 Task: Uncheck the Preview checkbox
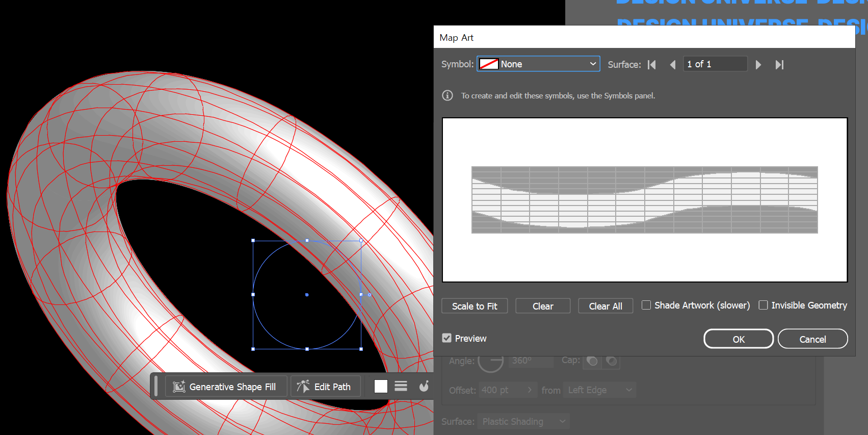447,338
